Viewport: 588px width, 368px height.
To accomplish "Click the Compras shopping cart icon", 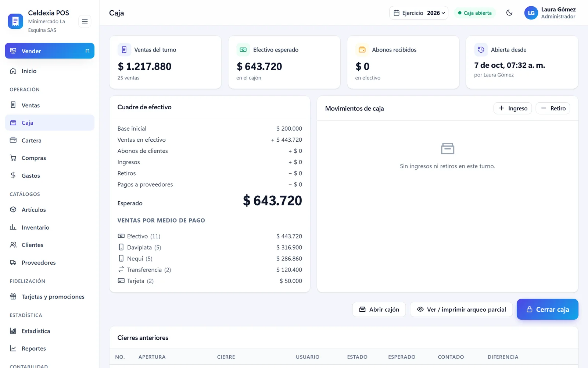I will click(x=13, y=158).
